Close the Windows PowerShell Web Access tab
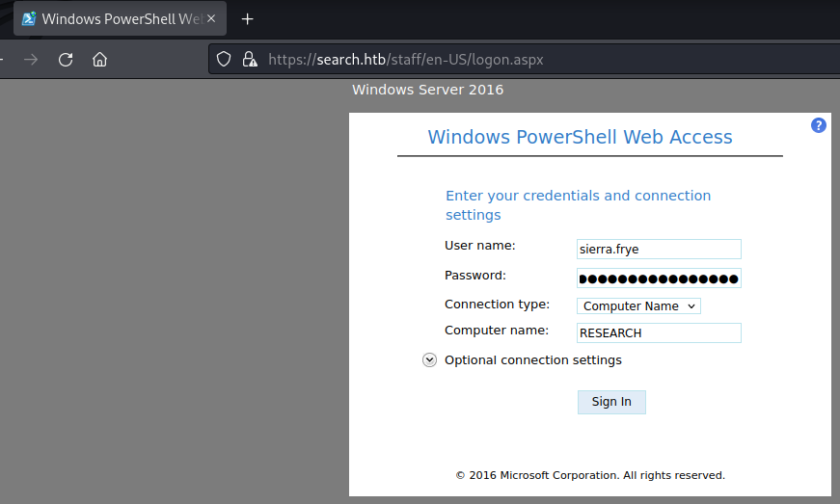The width and height of the screenshot is (840, 504). pyautogui.click(x=211, y=18)
